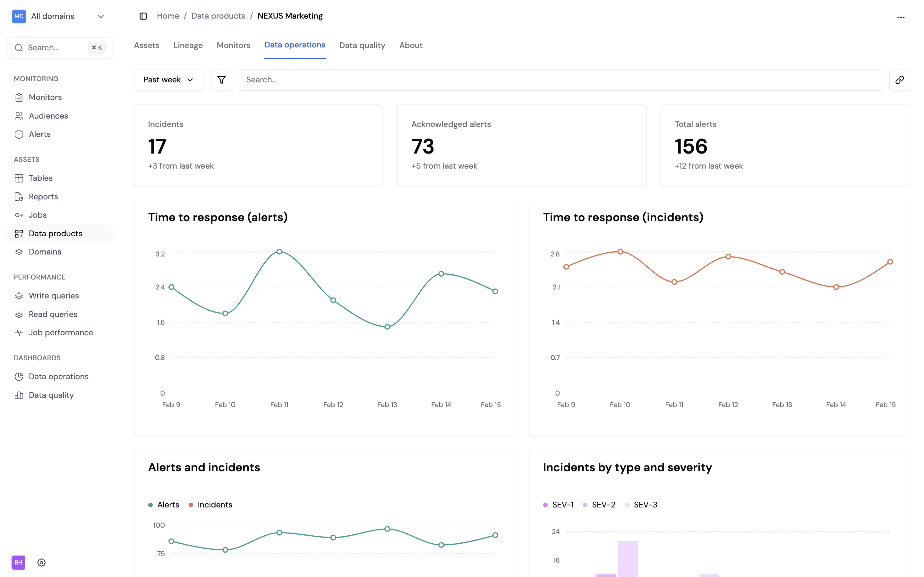This screenshot has height=577, width=924.
Task: Open the Alerts panel from sidebar
Action: (20, 134)
